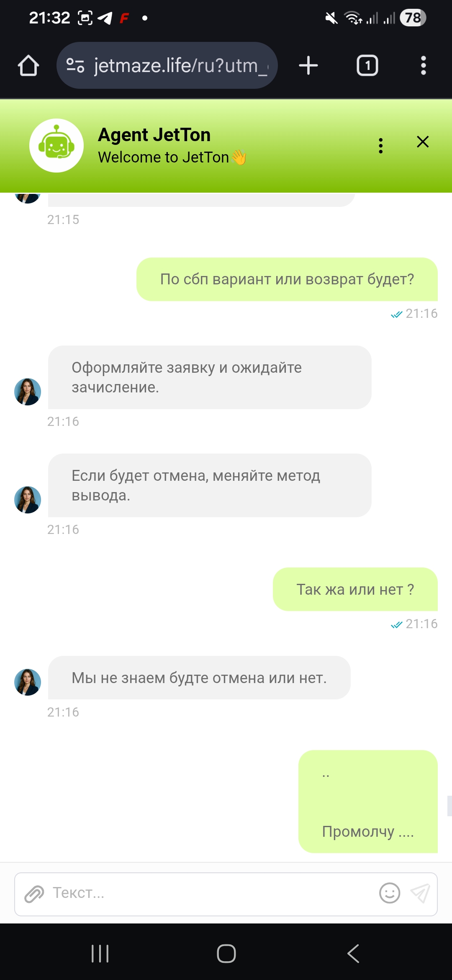Tap the Android recent apps button

tap(100, 954)
